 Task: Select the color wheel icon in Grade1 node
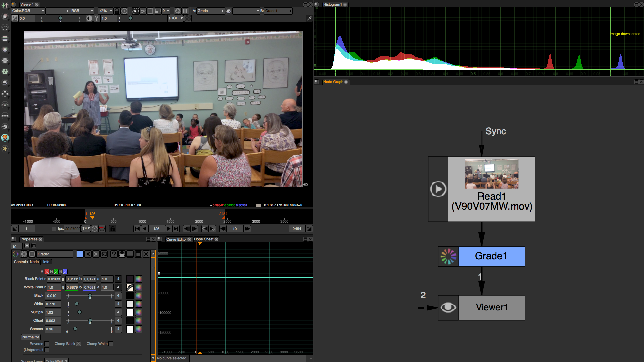(x=448, y=256)
